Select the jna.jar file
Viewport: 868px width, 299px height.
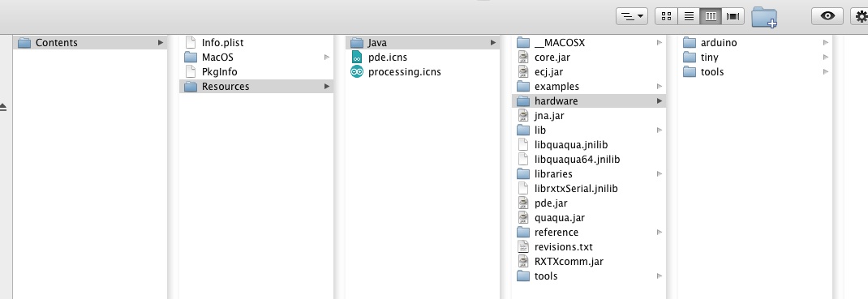pyautogui.click(x=589, y=116)
